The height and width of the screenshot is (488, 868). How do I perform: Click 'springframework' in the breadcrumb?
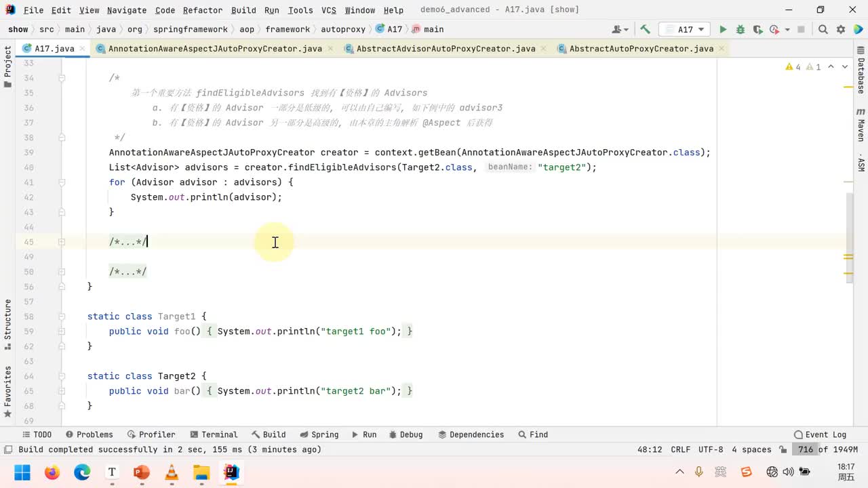[191, 29]
